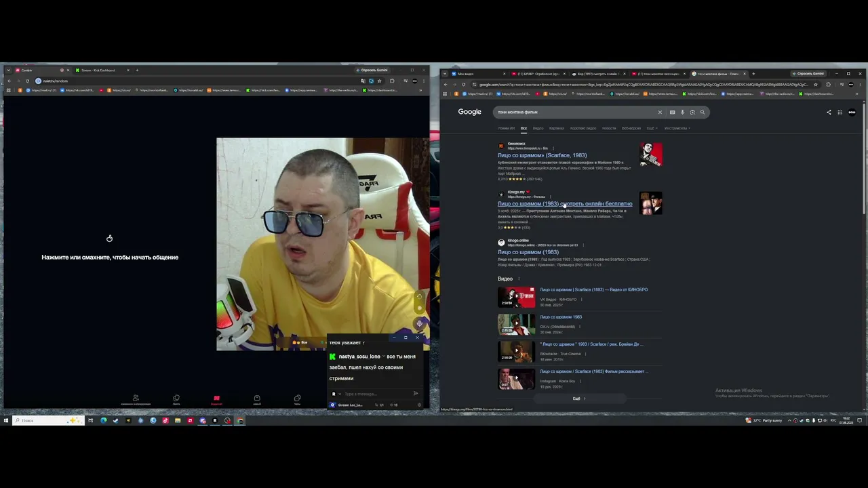Start Google voice search microphone
This screenshot has height=488, width=868.
click(682, 113)
